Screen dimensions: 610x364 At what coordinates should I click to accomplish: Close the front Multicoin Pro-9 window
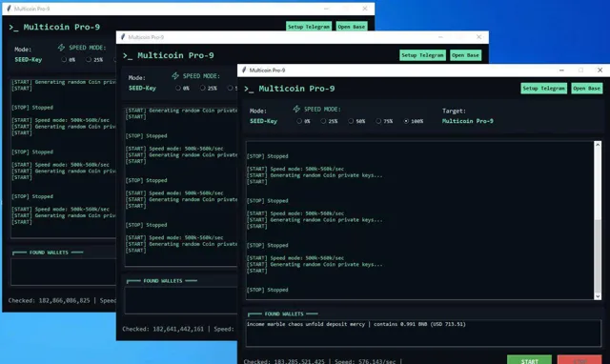pyautogui.click(x=600, y=70)
